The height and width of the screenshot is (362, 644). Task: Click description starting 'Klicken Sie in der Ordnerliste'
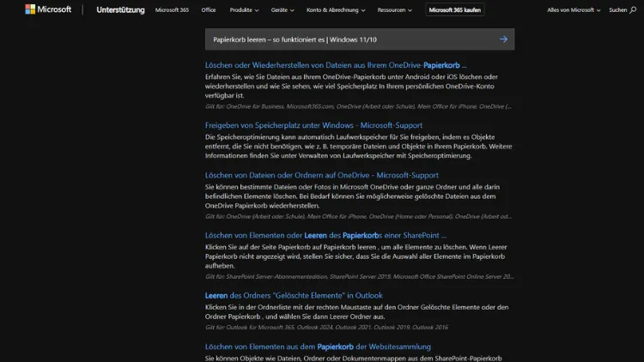click(x=356, y=312)
